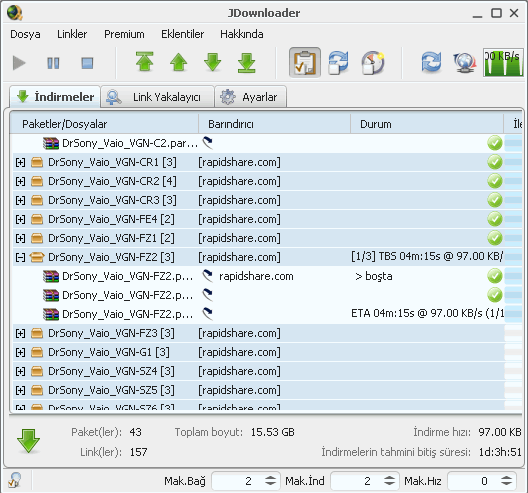Open the Dosya menu
This screenshot has width=528, height=493.
click(x=25, y=34)
